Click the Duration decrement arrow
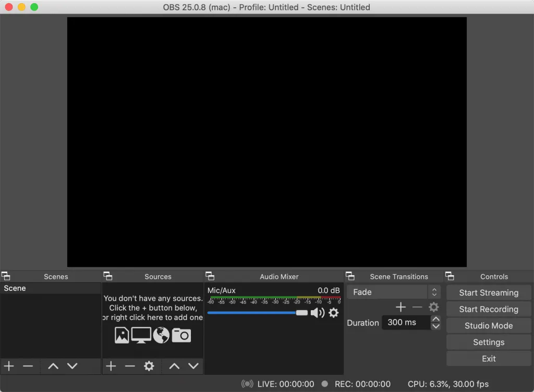 [435, 326]
